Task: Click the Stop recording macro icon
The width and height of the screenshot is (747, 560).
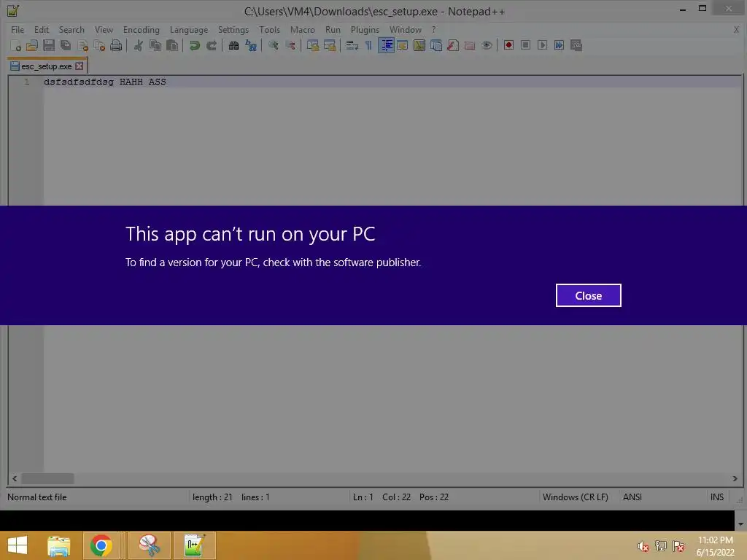Action: (x=525, y=45)
